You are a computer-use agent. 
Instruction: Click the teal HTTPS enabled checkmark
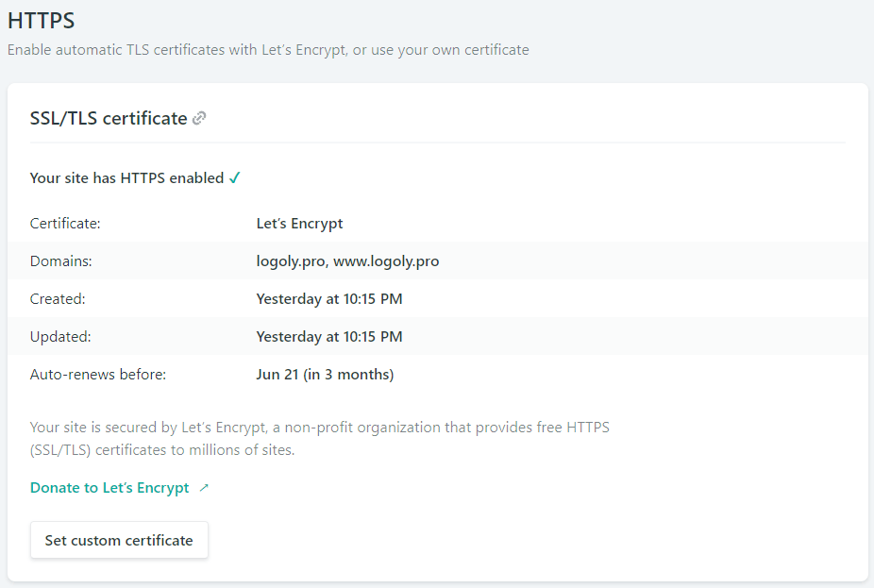[235, 177]
